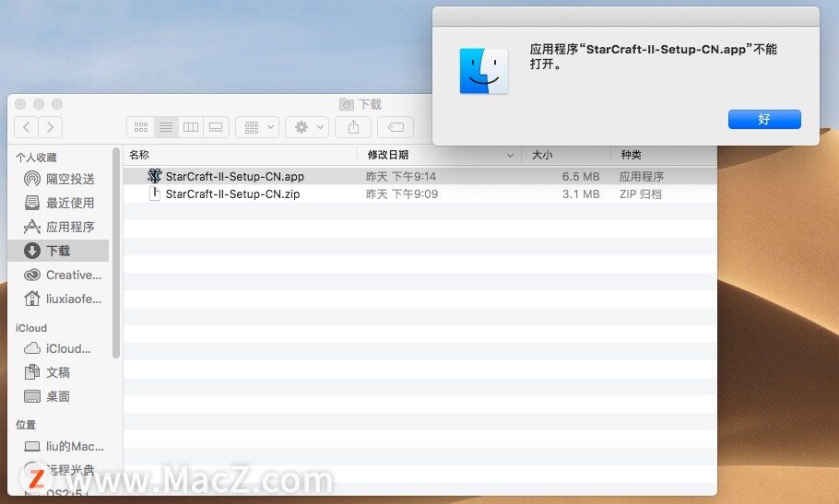The image size is (839, 504).
Task: Open iCloud Drive in sidebar
Action: [60, 348]
